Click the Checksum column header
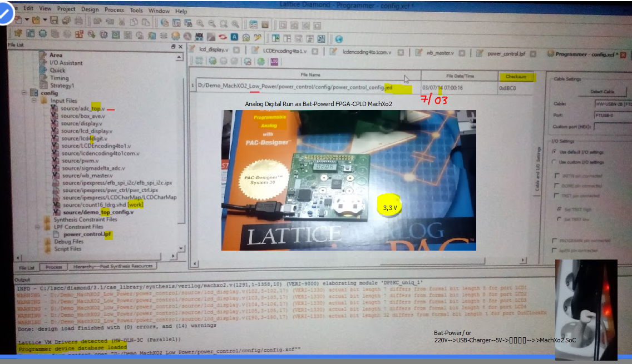The width and height of the screenshot is (632, 364). [x=516, y=77]
